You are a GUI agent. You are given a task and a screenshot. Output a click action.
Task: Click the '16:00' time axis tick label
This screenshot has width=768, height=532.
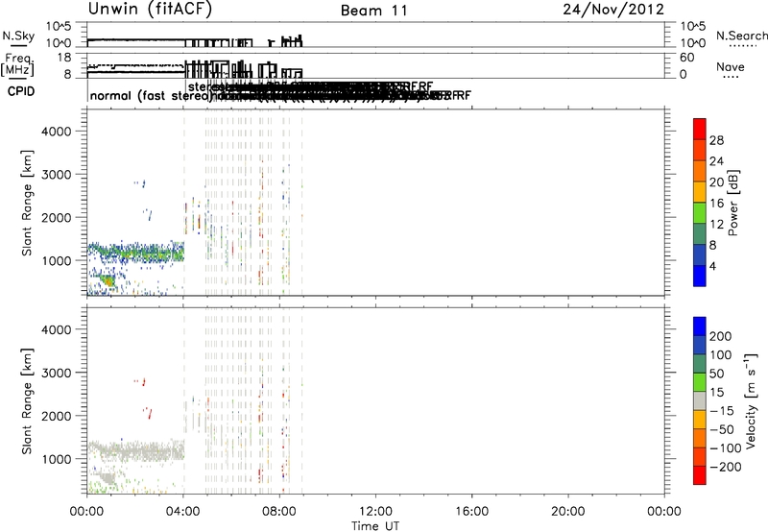tap(471, 511)
